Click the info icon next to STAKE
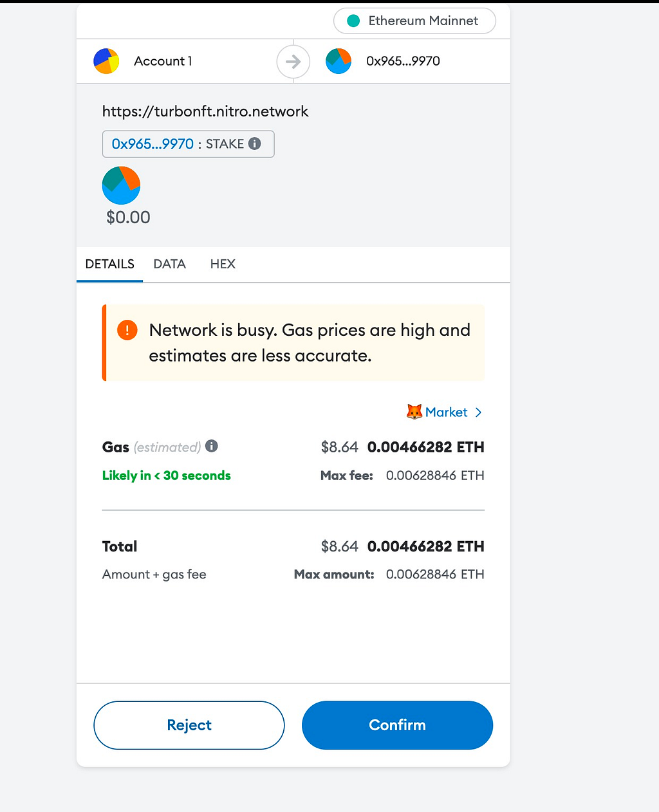 tap(255, 143)
